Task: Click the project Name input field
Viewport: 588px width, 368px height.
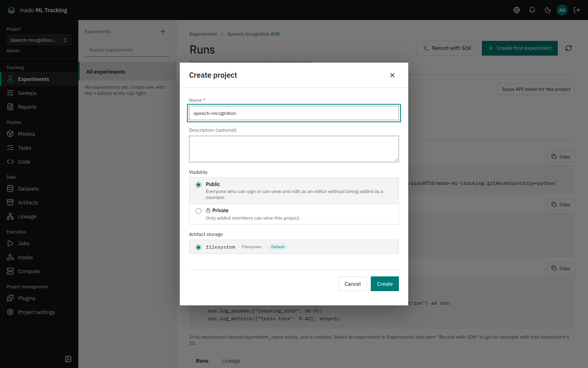Action: 294,113
